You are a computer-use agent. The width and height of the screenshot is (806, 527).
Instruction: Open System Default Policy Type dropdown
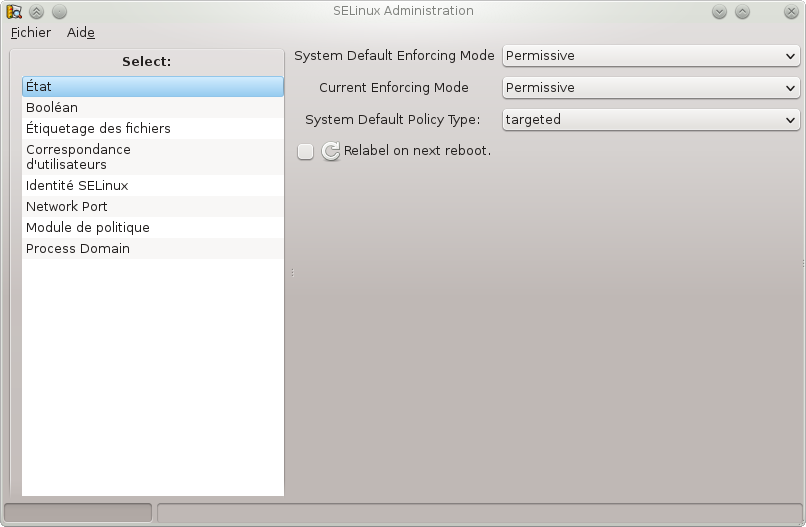tap(651, 119)
